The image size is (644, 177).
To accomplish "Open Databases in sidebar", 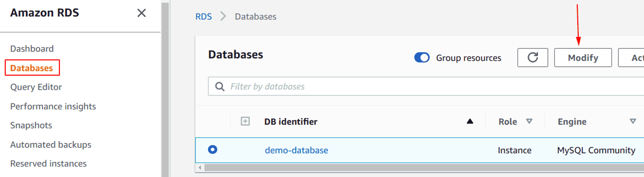I will tap(32, 68).
